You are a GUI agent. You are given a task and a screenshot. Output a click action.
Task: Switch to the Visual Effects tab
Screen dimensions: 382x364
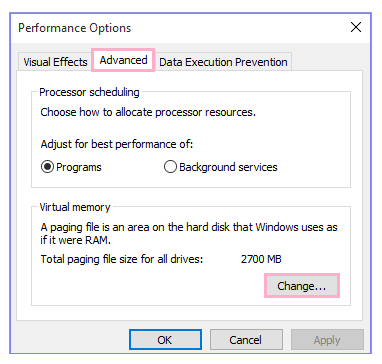click(55, 62)
